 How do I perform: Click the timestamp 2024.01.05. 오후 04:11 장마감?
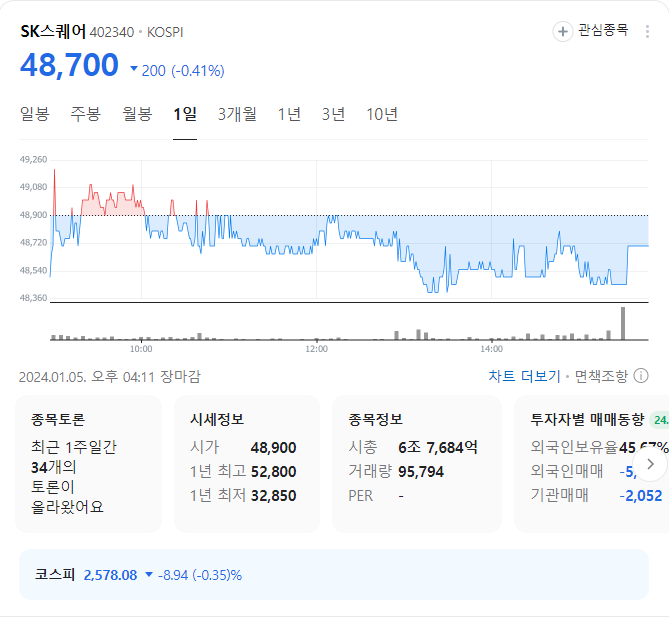[110, 377]
